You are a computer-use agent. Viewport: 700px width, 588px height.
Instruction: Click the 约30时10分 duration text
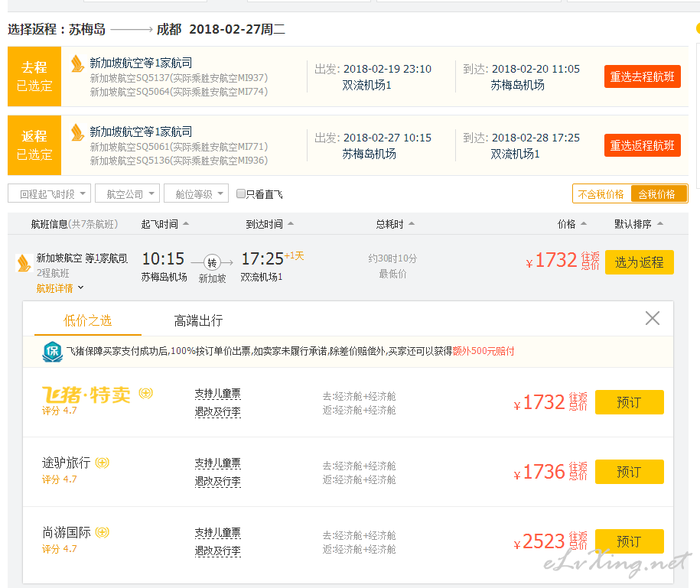pyautogui.click(x=393, y=258)
